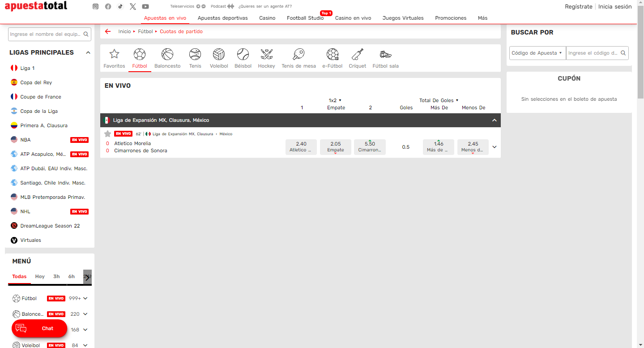Bet 2.45 on Menos de goals

click(473, 147)
